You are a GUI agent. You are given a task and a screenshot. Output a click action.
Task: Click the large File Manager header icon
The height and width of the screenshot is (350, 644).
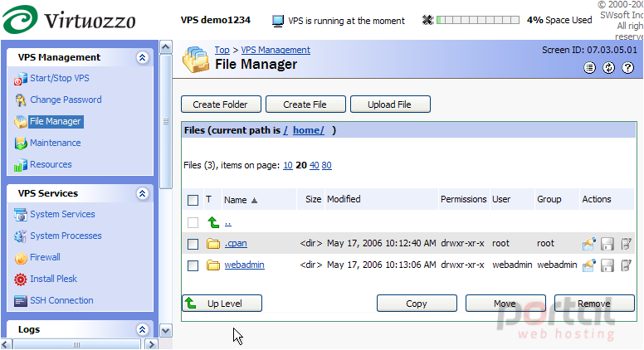point(196,60)
